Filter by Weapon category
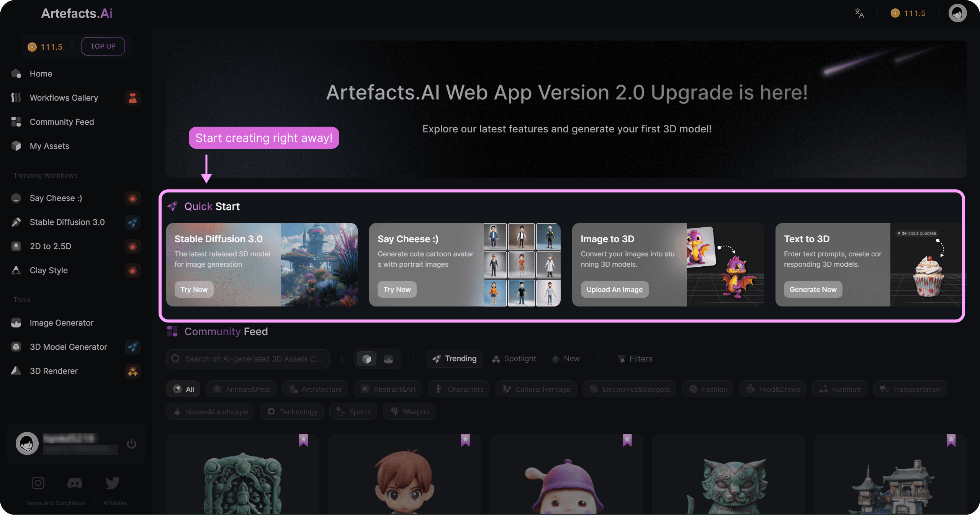 (x=409, y=412)
